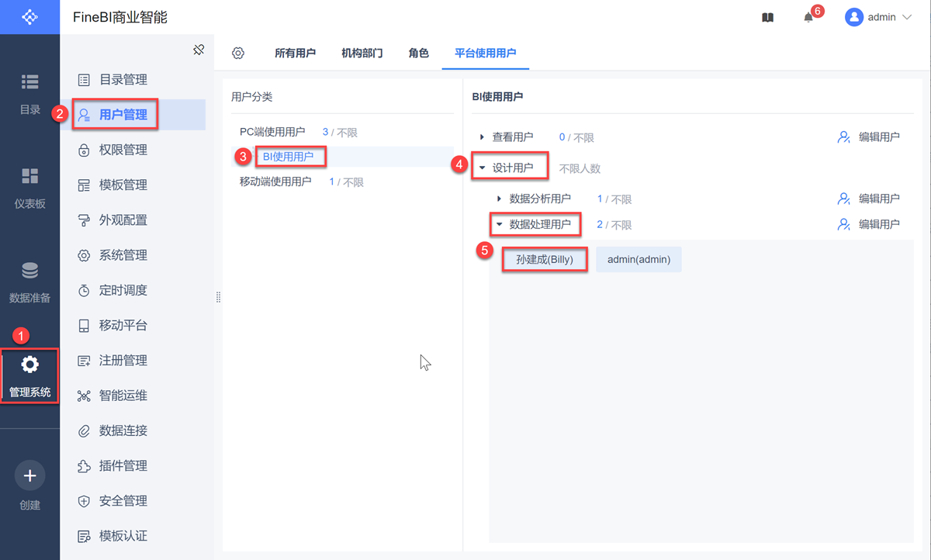Click the edit-user icon in 数据处理用户 row
The height and width of the screenshot is (560, 931).
(844, 225)
